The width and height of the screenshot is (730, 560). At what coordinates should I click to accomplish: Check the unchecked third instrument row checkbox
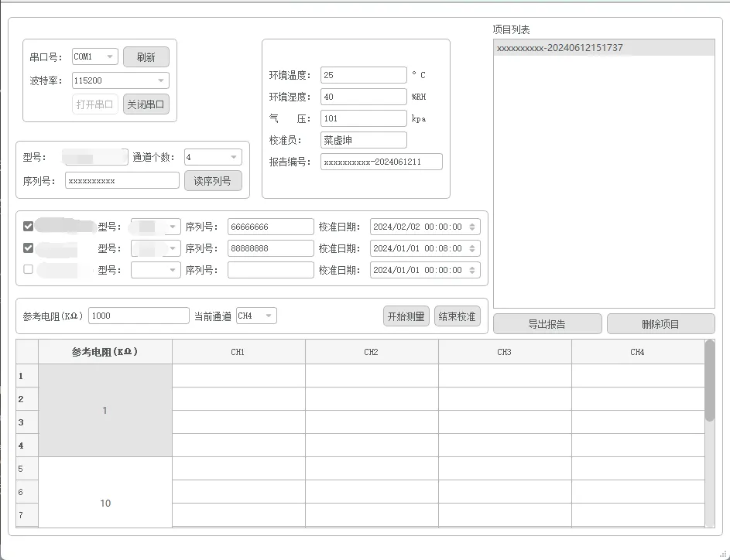point(29,269)
